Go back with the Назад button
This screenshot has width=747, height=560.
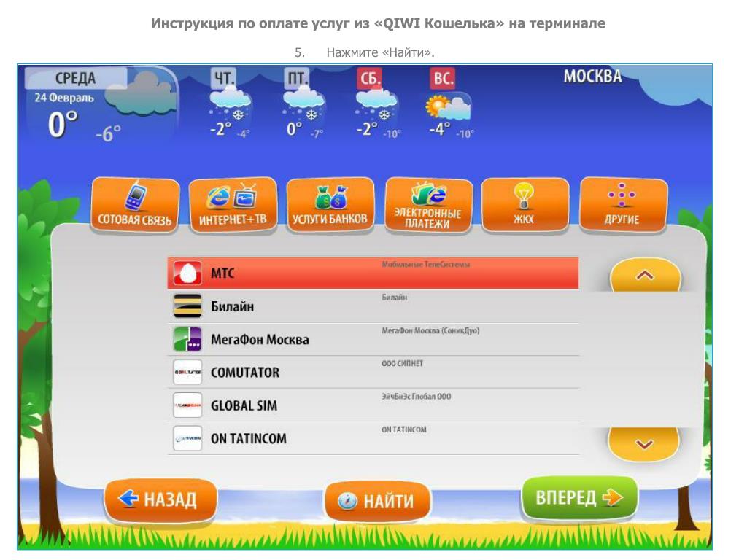click(160, 499)
